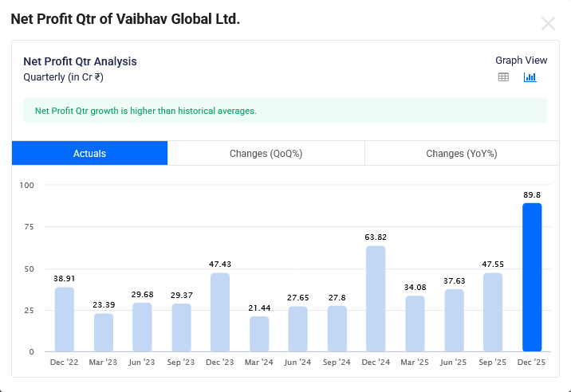Screen dimensions: 571x392
Task: Switch to table view icon
Action: (x=503, y=77)
